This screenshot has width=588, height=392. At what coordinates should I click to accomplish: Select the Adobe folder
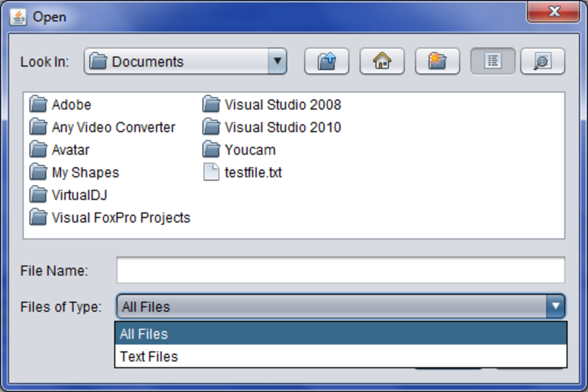(71, 105)
